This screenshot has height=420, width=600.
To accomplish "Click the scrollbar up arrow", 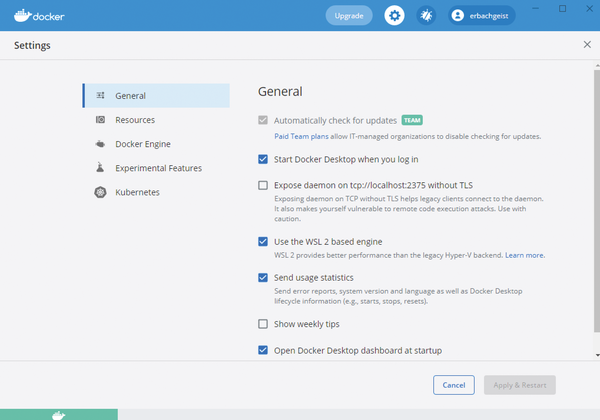I will tap(597, 66).
